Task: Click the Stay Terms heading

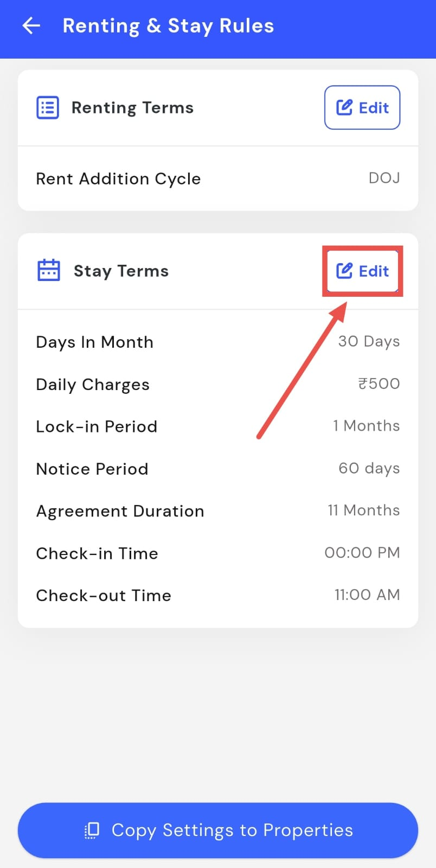Action: [121, 271]
